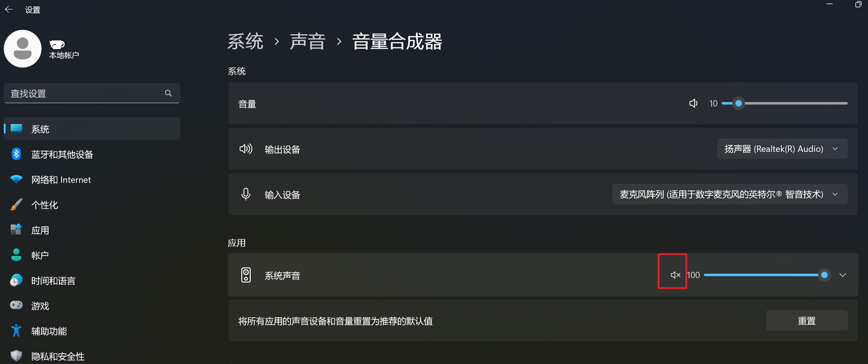Go to 系统 in breadcrumb
This screenshot has height=364, width=868.
tap(245, 41)
